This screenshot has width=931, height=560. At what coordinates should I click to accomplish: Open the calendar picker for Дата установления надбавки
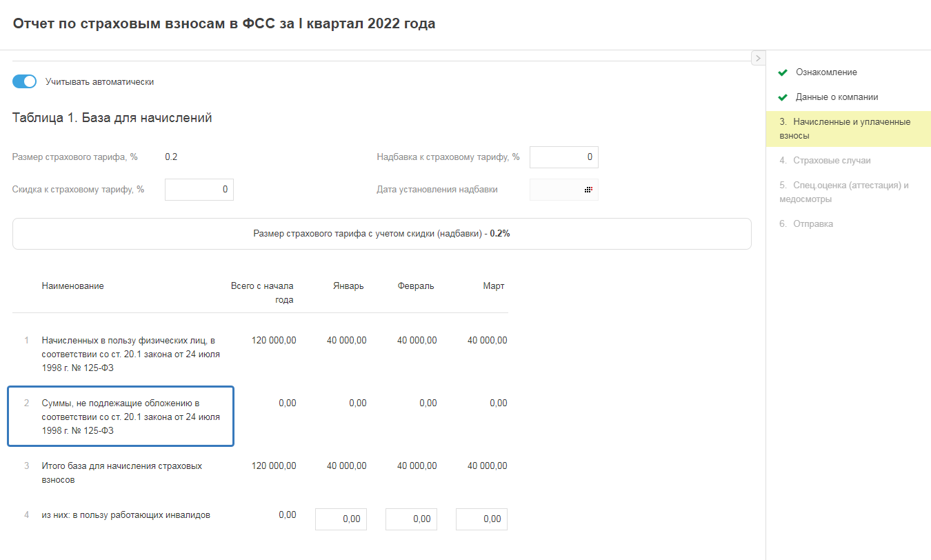click(x=589, y=190)
